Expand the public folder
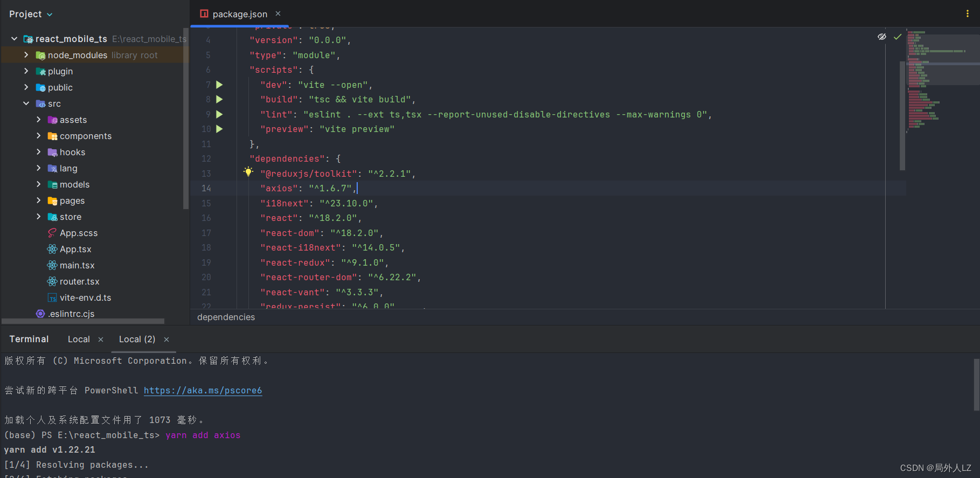Screen dimensions: 980x478 [x=26, y=87]
